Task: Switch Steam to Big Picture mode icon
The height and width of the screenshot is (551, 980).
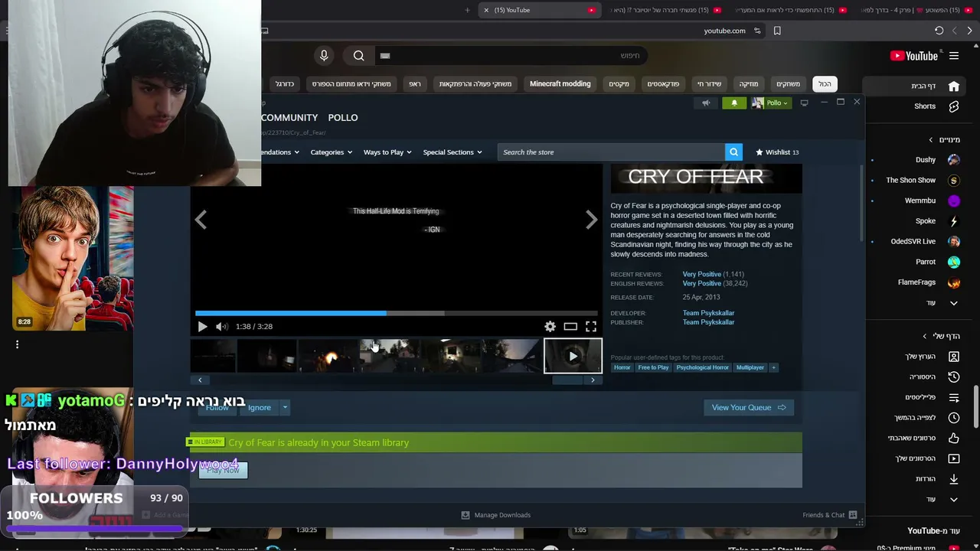Action: (804, 103)
